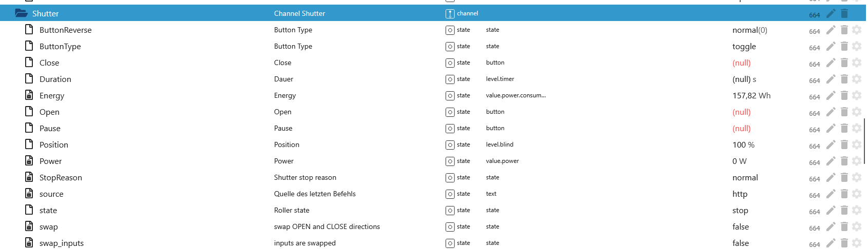Collapse the Shutter folder
Viewport: 868px width, 249px height.
click(21, 13)
